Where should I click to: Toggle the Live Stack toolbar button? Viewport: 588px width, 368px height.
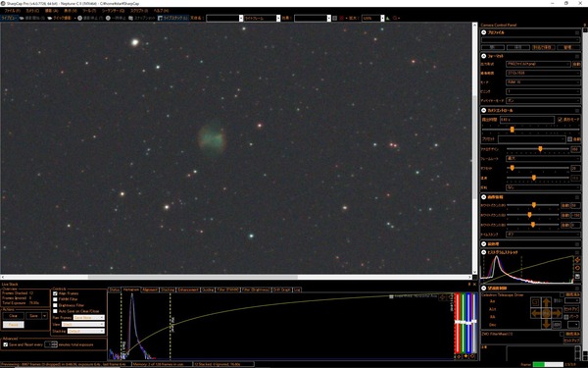click(172, 18)
